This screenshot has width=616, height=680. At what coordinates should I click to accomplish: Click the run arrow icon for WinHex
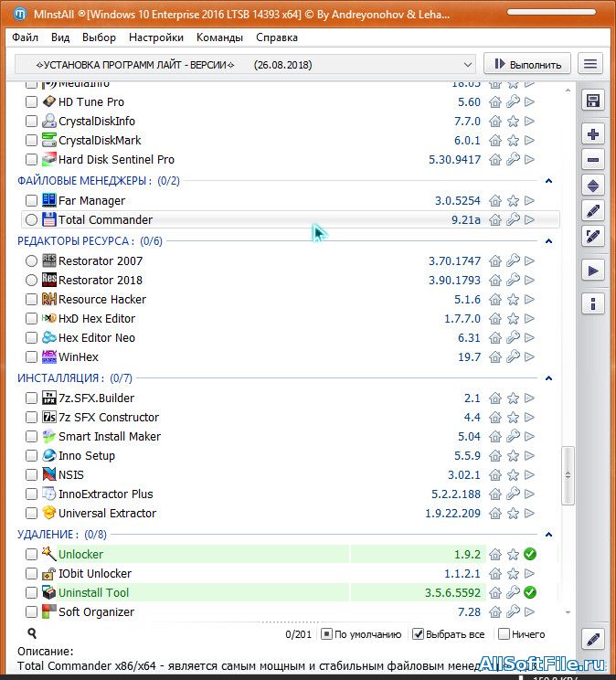click(529, 357)
